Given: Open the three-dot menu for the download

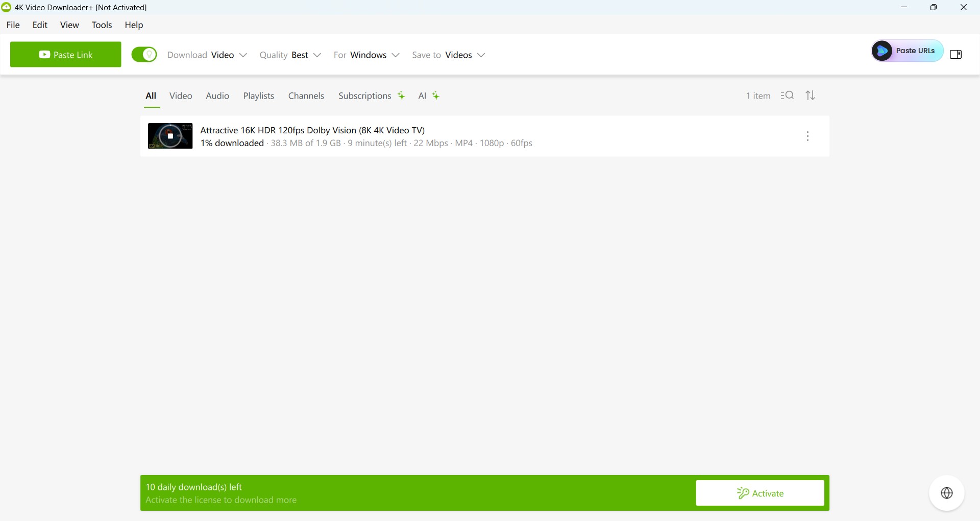Looking at the screenshot, I should 807,136.
